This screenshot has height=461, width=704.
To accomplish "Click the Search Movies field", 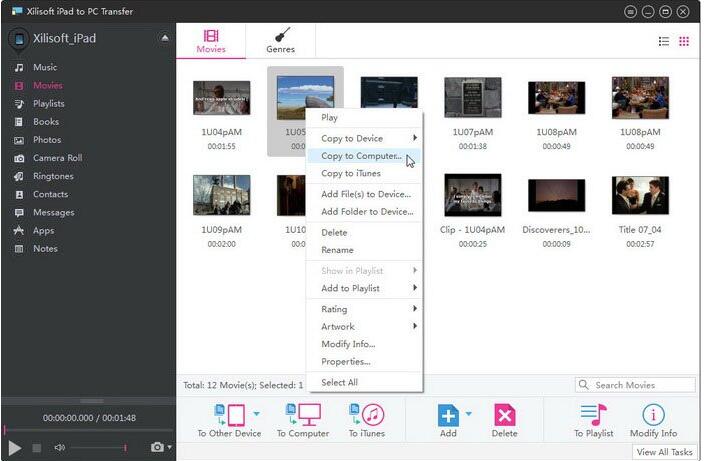I will pyautogui.click(x=635, y=385).
